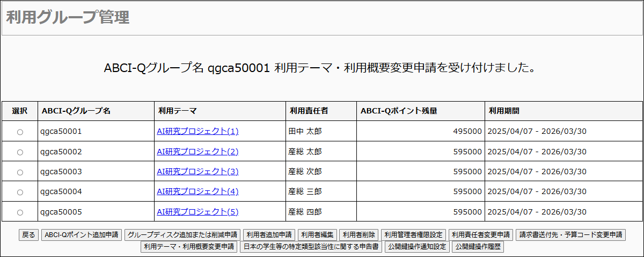
Task: Select the radio button for qgca50004
Action: pyautogui.click(x=20, y=192)
